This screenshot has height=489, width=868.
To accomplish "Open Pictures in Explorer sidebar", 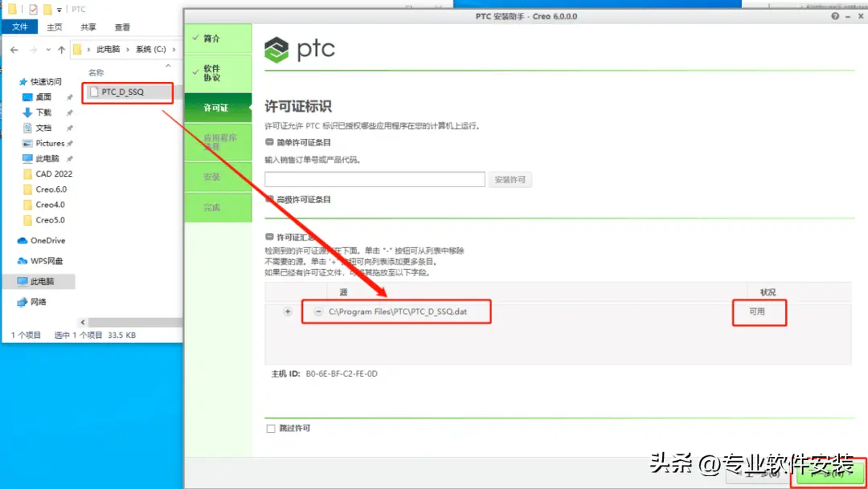I will point(43,143).
